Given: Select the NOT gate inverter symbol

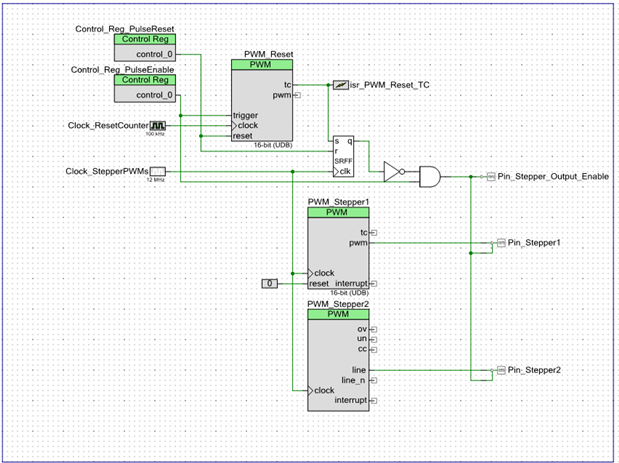Looking at the screenshot, I should [x=394, y=172].
